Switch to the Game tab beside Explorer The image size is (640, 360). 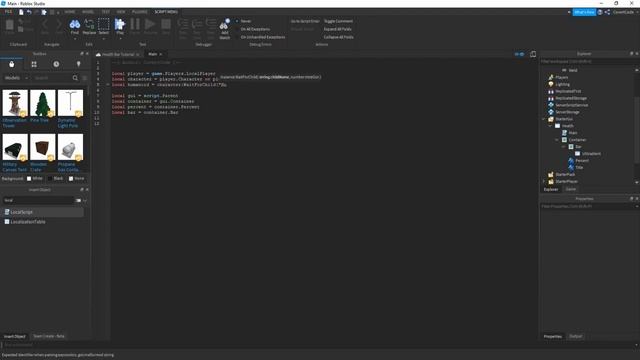click(571, 189)
